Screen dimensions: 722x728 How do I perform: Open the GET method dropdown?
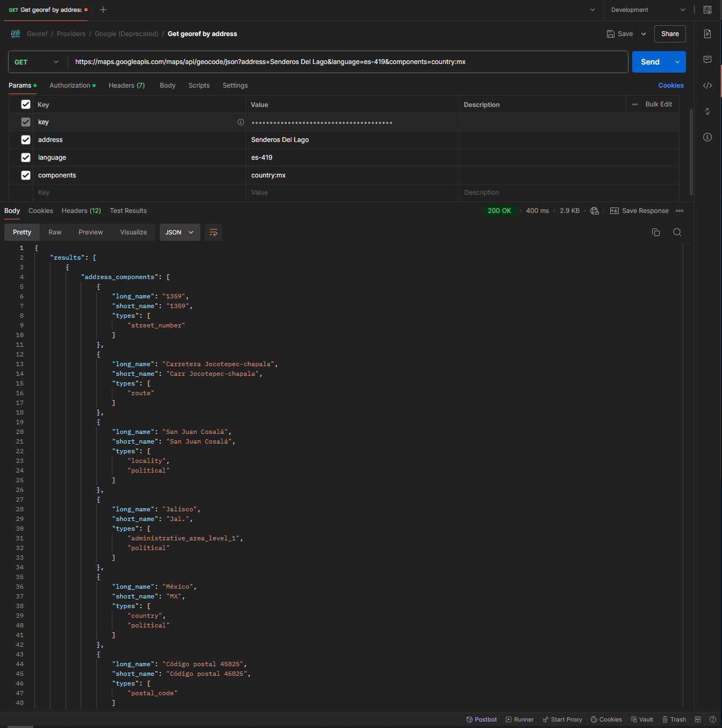pyautogui.click(x=37, y=62)
